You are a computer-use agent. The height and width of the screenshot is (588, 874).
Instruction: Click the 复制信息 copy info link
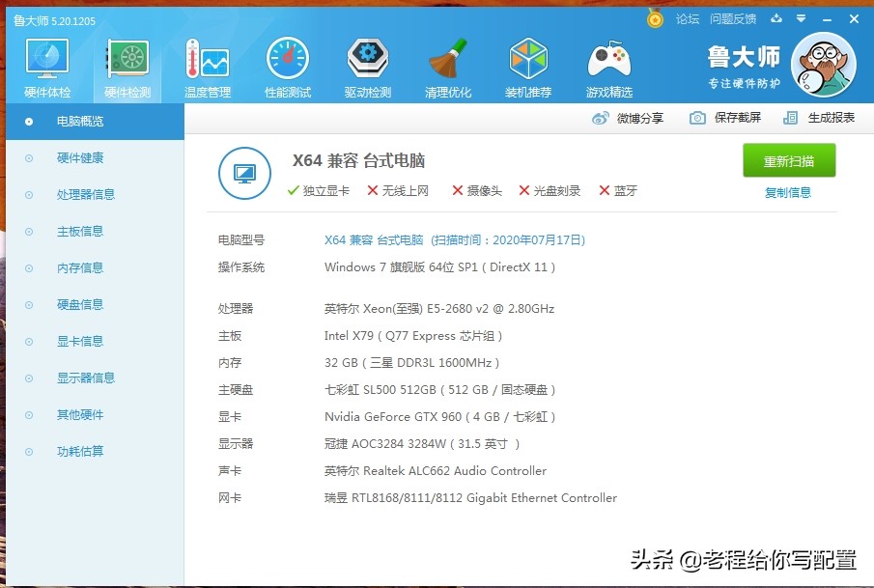(789, 192)
